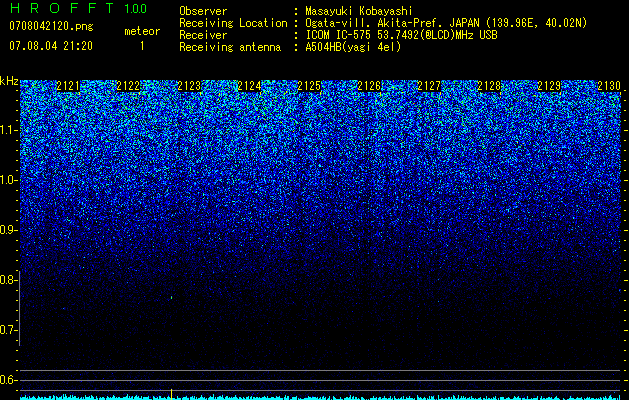This screenshot has width=629, height=400.
Task: Click the Receiving antenna field label
Action: 230,47
